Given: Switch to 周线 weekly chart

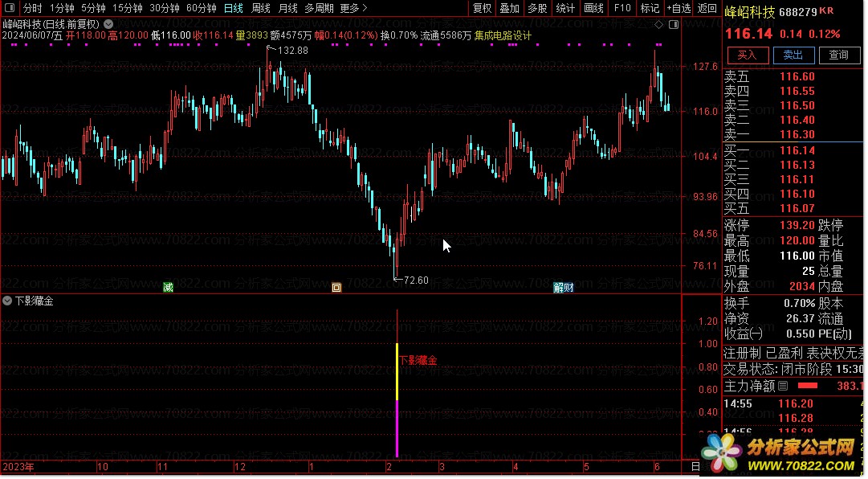Looking at the screenshot, I should [x=261, y=8].
